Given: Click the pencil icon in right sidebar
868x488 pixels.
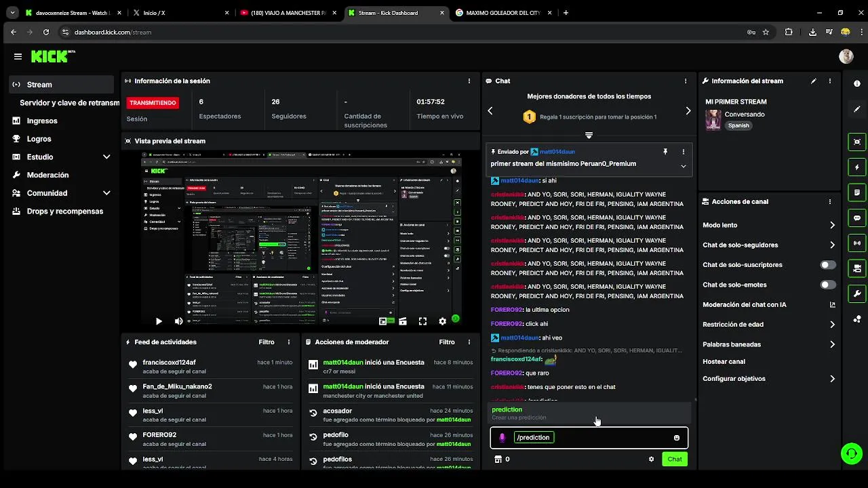Looking at the screenshot, I should tap(857, 108).
